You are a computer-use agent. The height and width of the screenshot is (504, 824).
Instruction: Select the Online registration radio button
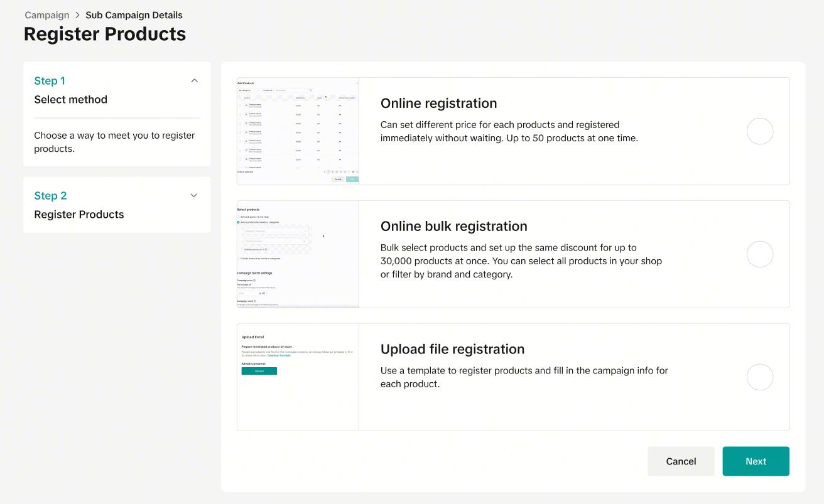[x=759, y=132]
